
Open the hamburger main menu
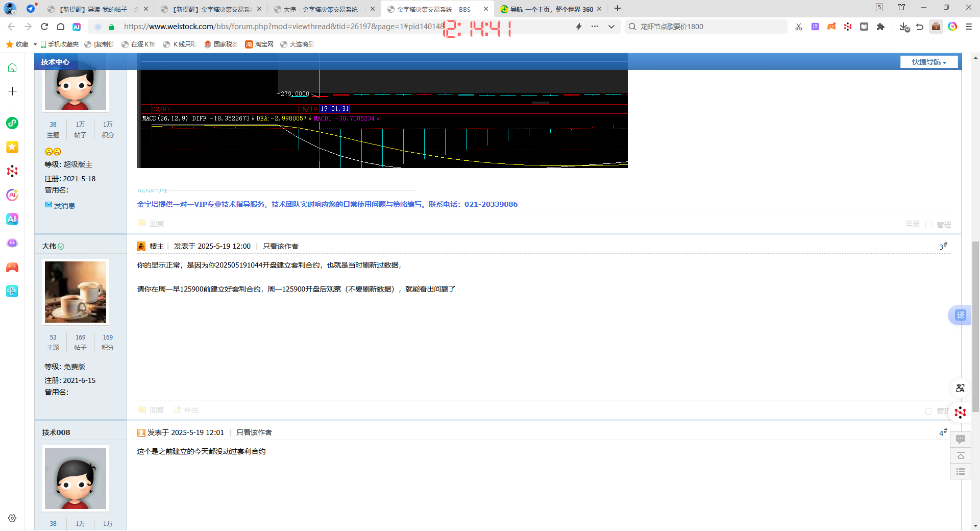(x=969, y=27)
